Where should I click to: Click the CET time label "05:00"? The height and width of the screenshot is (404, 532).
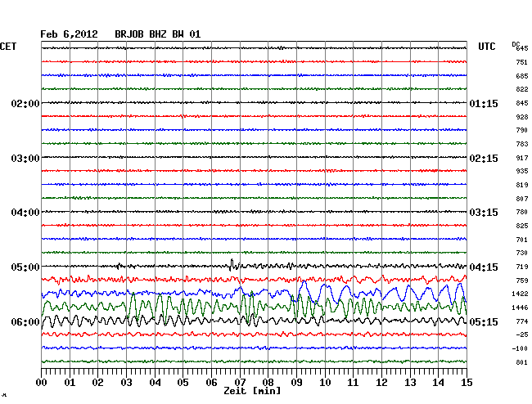click(x=25, y=267)
